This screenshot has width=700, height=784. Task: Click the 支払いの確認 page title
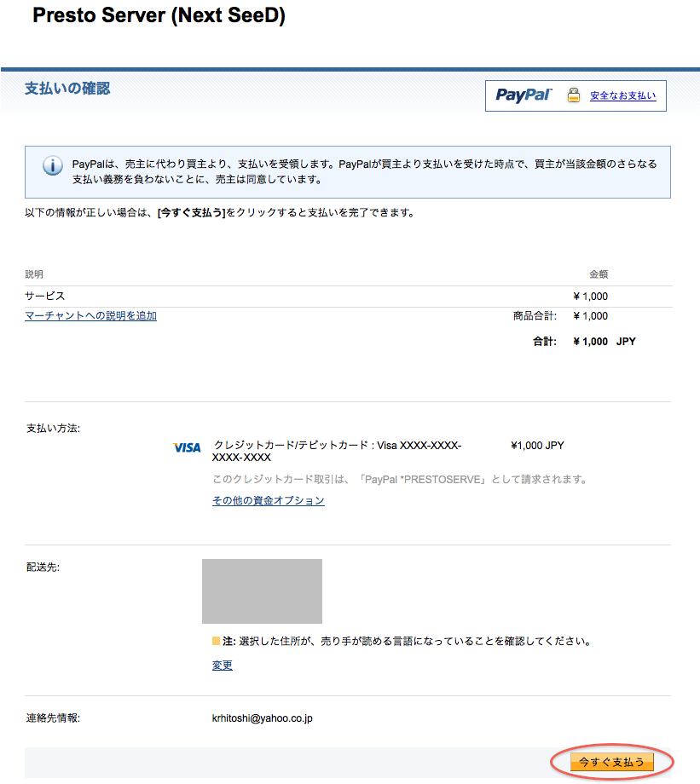(x=67, y=89)
